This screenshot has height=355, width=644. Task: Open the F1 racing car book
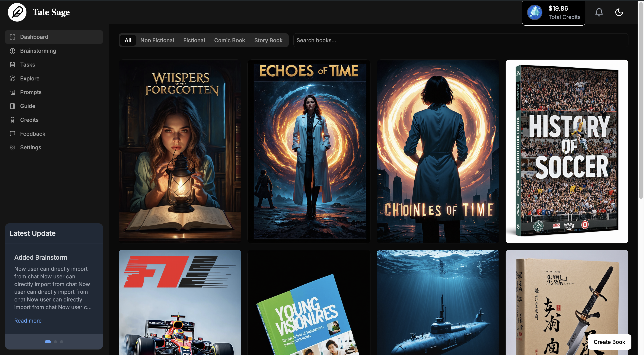pos(180,302)
